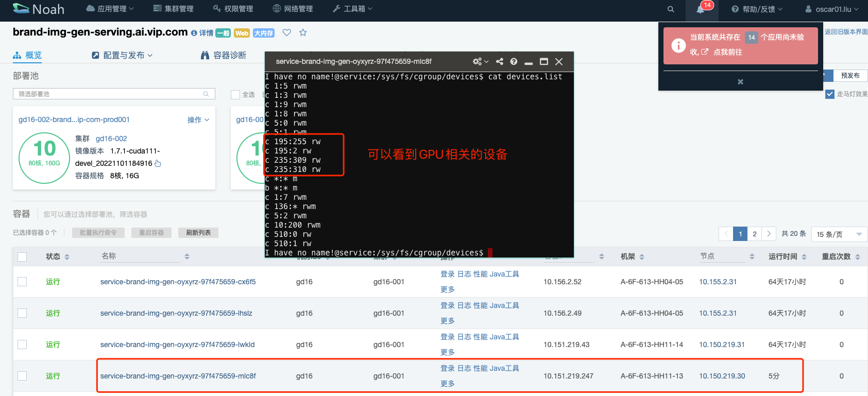Click 刷新列表 button
The height and width of the screenshot is (396, 868).
[x=198, y=233]
